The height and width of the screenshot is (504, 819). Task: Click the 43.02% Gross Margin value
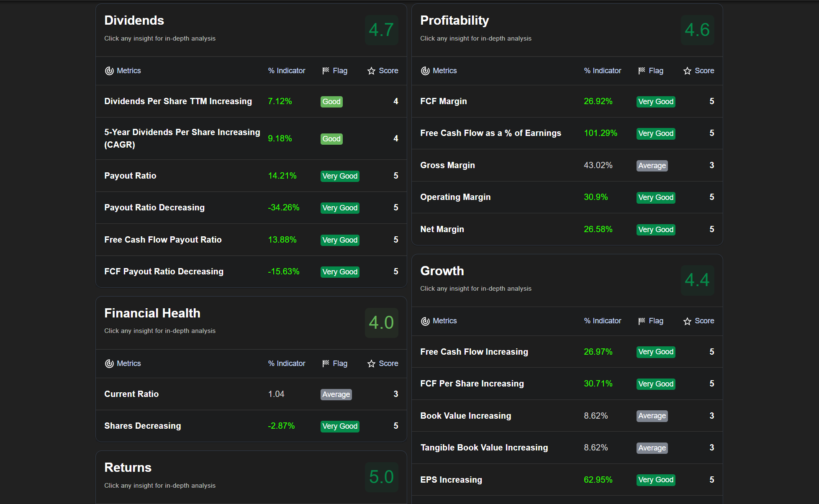(x=598, y=165)
